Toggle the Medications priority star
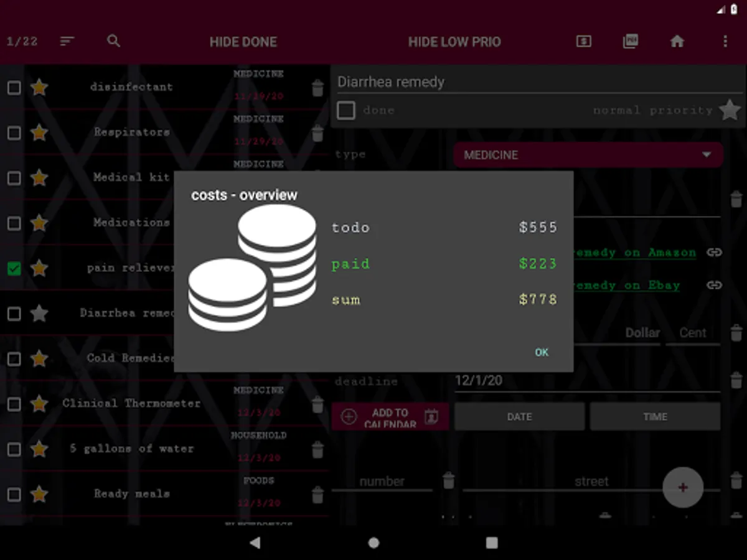 pos(39,222)
